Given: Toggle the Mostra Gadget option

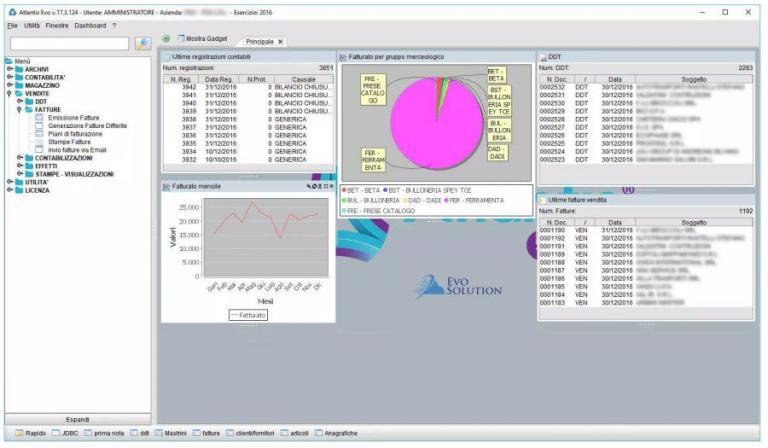Looking at the screenshot, I should (199, 38).
